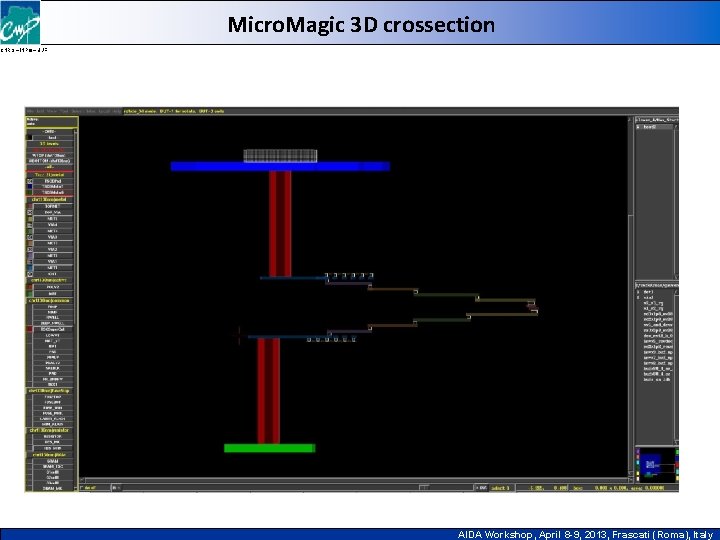The height and width of the screenshot is (540, 720).
Task: Select the NWELL layer row
Action: pyautogui.click(x=52, y=317)
